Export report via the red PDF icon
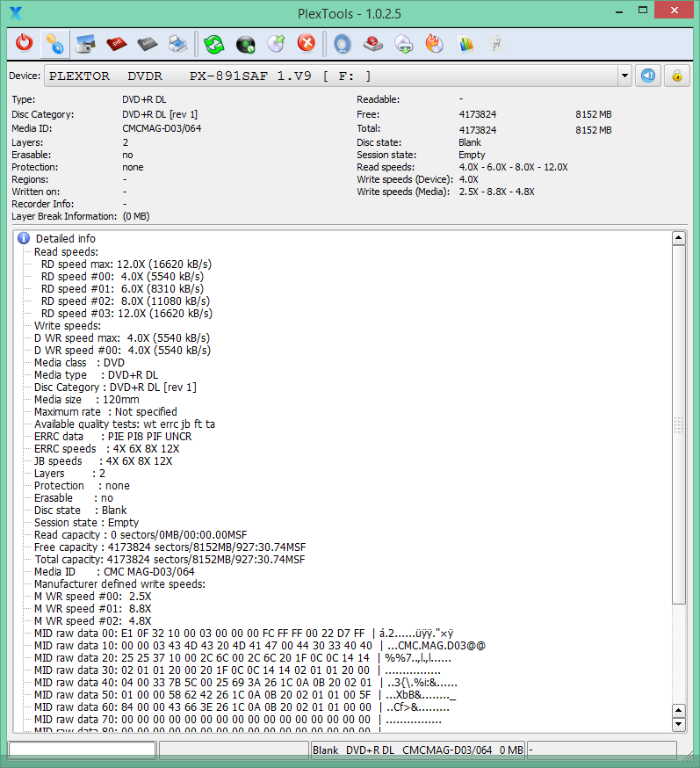This screenshot has width=700, height=768. [116, 44]
